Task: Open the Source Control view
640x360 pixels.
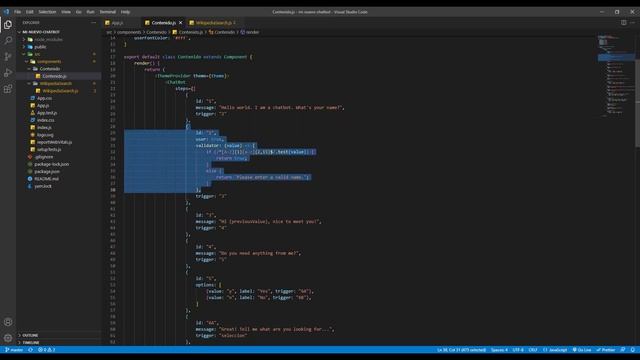Action: [x=8, y=57]
